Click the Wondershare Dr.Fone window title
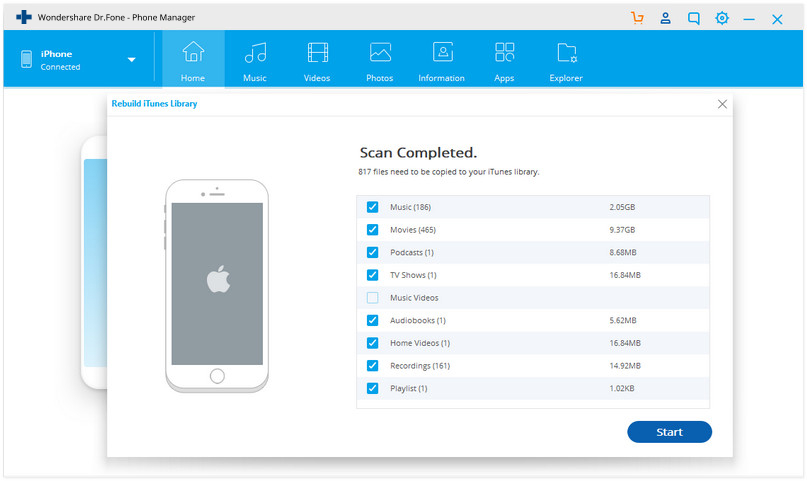807x481 pixels. coord(116,17)
